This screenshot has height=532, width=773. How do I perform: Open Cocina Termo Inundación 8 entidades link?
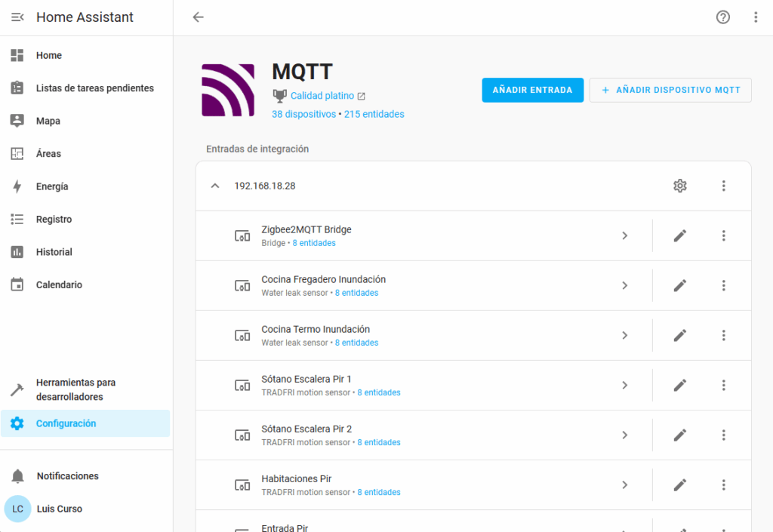pos(357,343)
